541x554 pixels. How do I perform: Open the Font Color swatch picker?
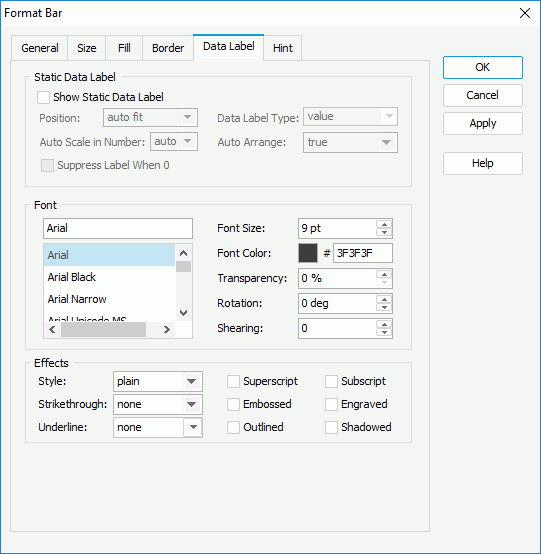pyautogui.click(x=308, y=253)
